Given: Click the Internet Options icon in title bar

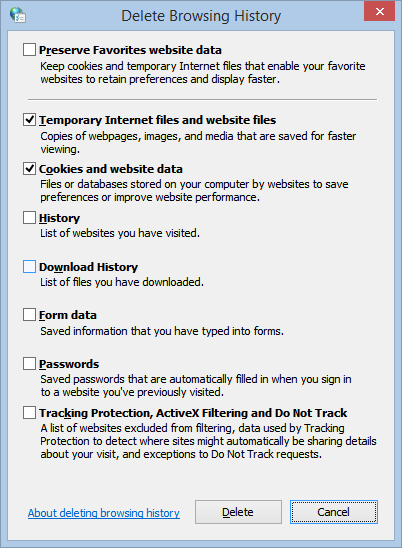Looking at the screenshot, I should tap(17, 15).
